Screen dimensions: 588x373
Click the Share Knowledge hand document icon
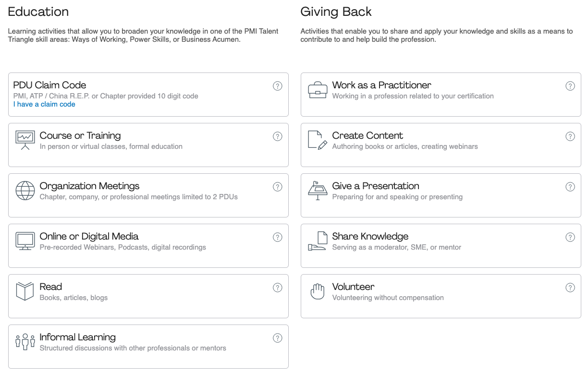[318, 241]
